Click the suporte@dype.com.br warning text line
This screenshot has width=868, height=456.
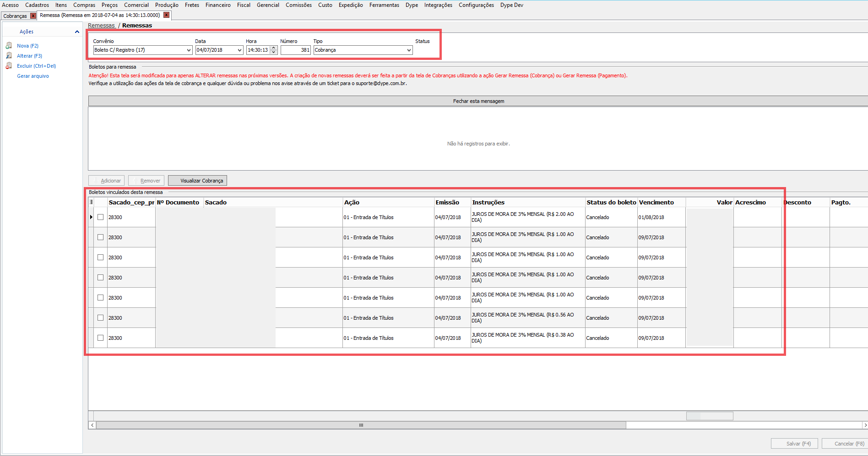(248, 83)
